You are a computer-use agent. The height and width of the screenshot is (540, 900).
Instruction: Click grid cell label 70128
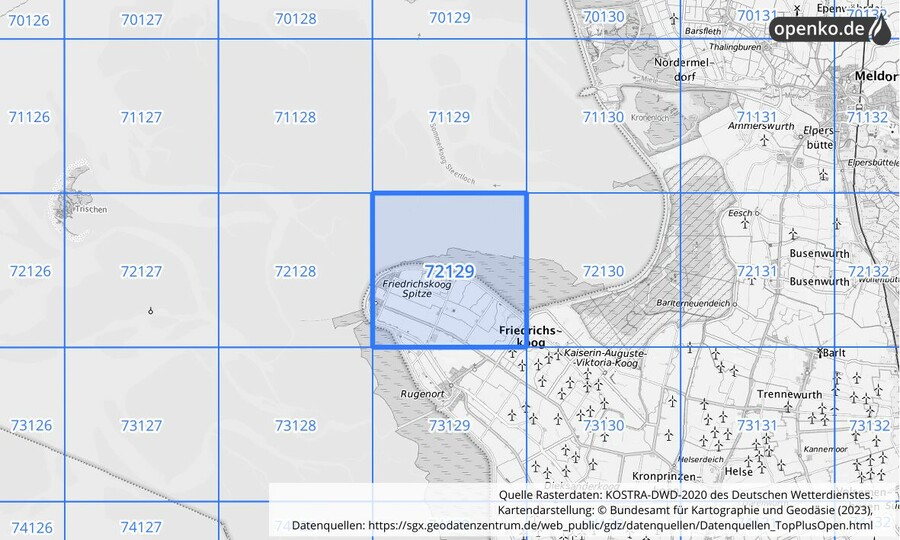click(296, 19)
